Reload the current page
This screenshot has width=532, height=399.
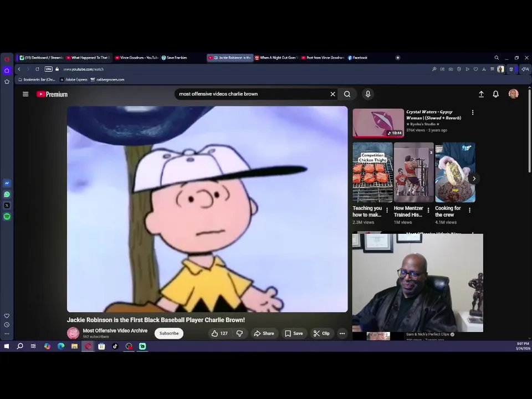37,69
